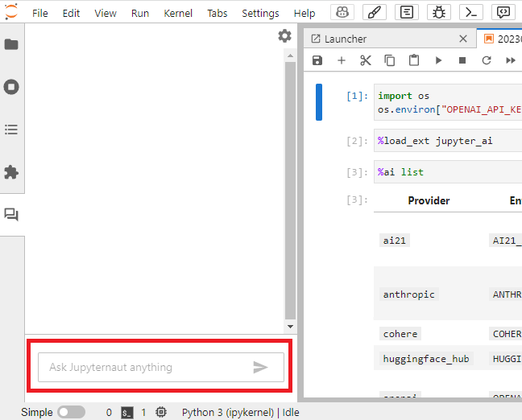The image size is (522, 420).
Task: Run the selected cell with play button
Action: tap(438, 60)
